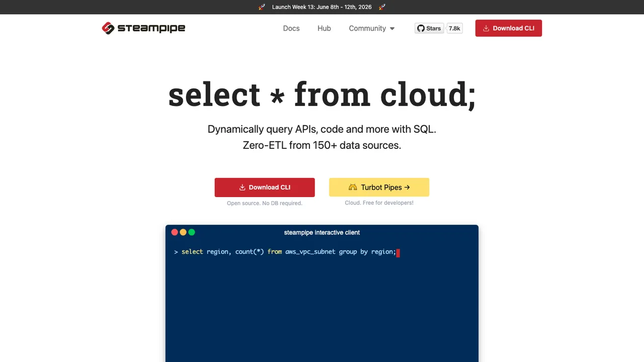The height and width of the screenshot is (362, 644).
Task: Click the red Download CLI hero button
Action: 265,188
